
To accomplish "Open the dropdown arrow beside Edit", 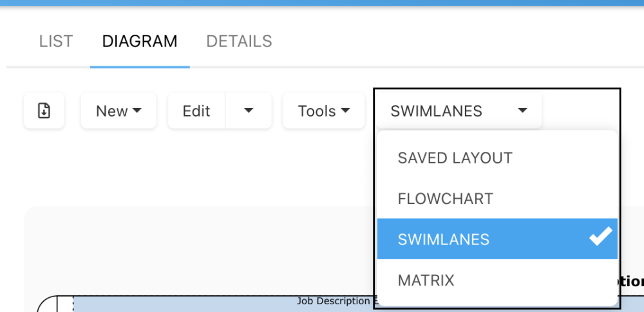I will tap(249, 111).
